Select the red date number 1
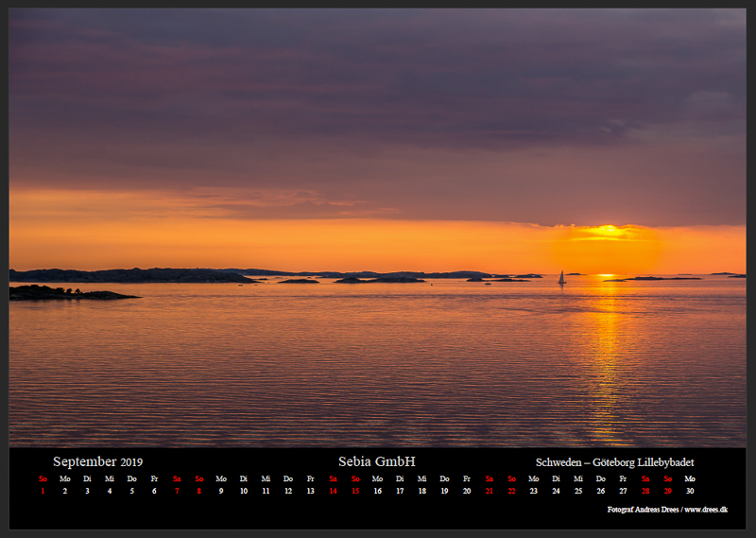The width and height of the screenshot is (756, 538). 43,491
